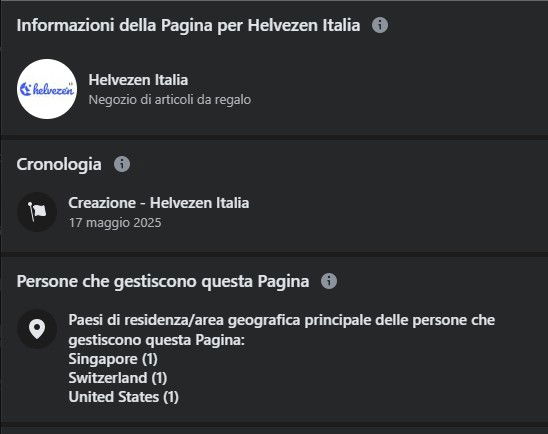Click 'Persone che gestiscono questa Pagina' heading
Viewport: 548px width, 434px height.
163,282
